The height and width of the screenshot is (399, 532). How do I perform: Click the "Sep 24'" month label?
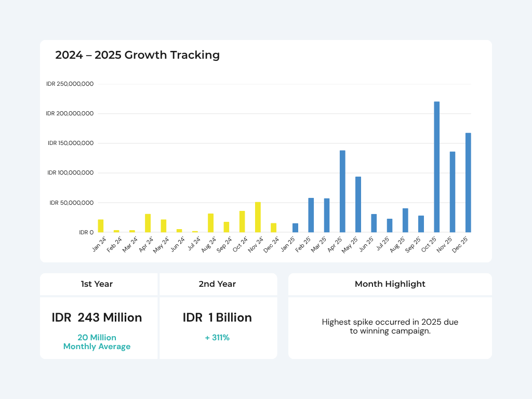click(224, 245)
